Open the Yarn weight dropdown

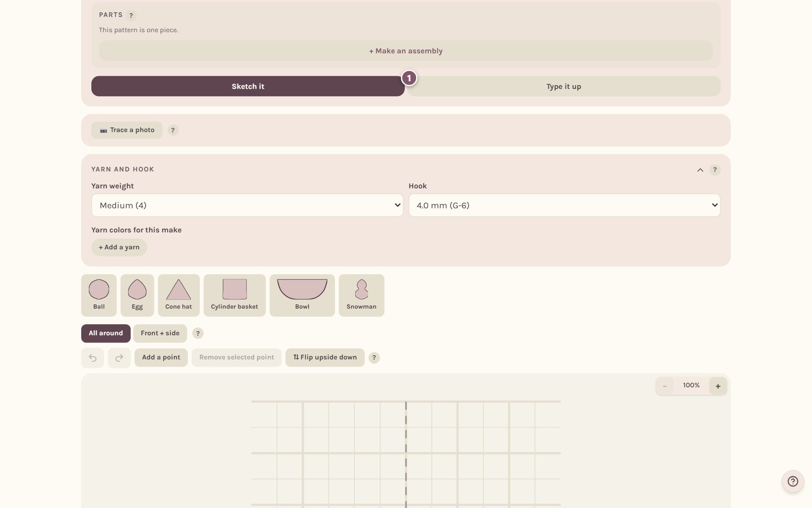(x=247, y=205)
